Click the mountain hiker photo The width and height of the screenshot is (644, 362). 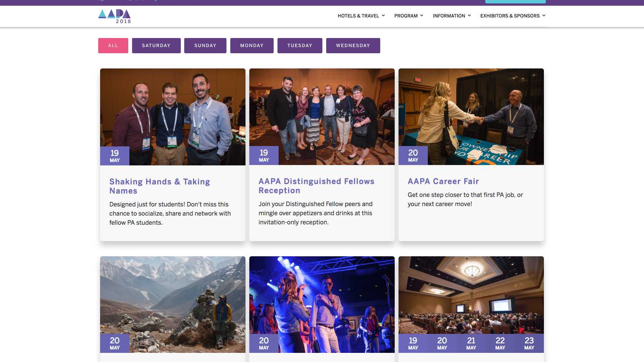(173, 305)
